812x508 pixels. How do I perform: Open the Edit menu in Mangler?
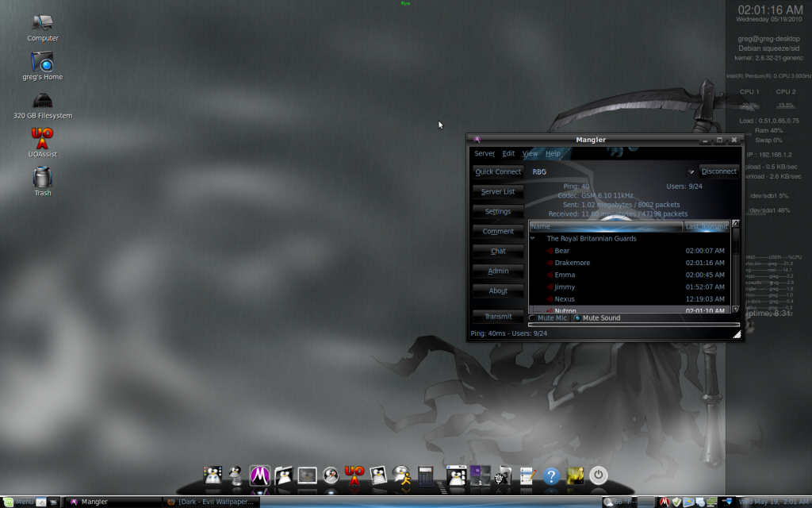(x=508, y=153)
